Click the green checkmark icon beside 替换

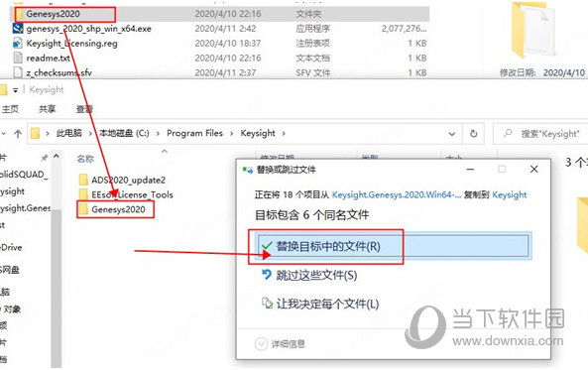(267, 246)
